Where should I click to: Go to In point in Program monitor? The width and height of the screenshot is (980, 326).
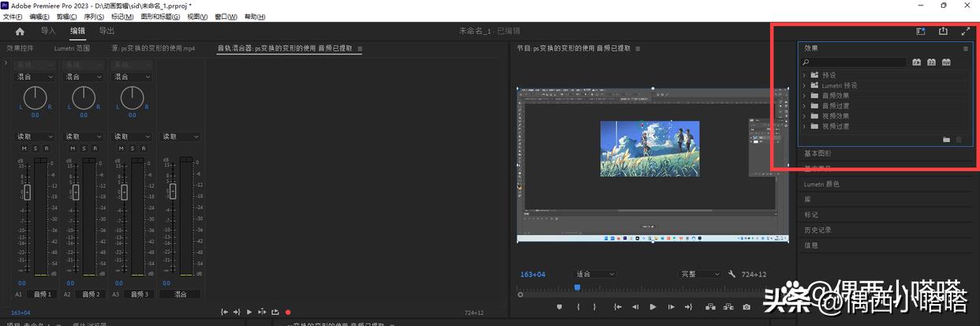[x=617, y=307]
